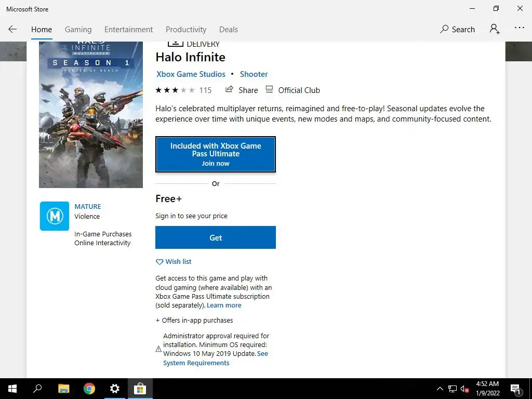The image size is (532, 399).
Task: Click the Offers in-app purchases text
Action: tap(194, 320)
